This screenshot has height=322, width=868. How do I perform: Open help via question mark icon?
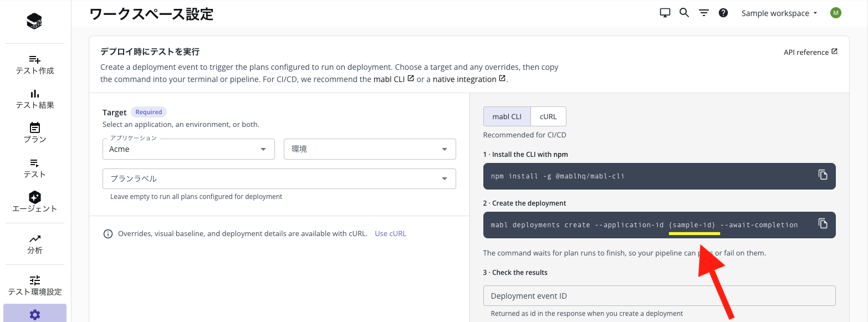coord(723,13)
